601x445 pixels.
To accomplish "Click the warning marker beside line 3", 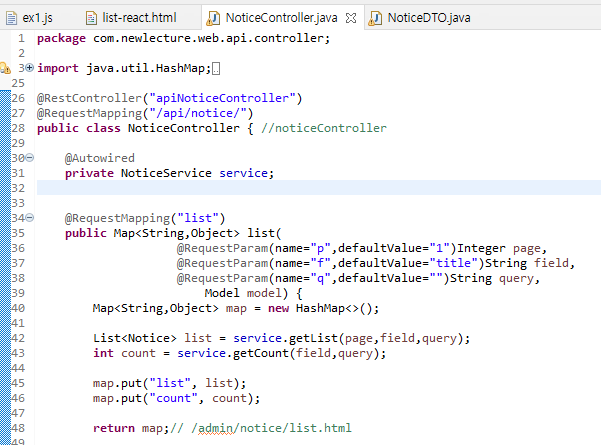I will click(5, 68).
